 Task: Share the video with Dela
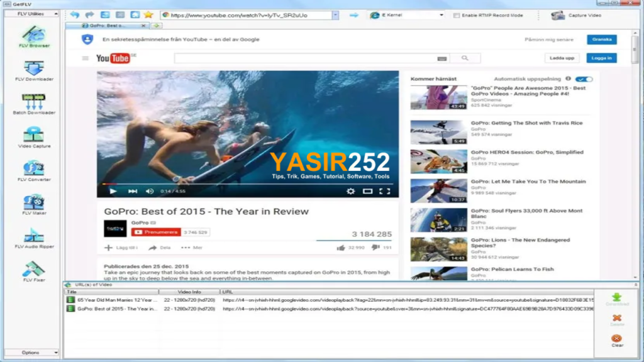160,248
